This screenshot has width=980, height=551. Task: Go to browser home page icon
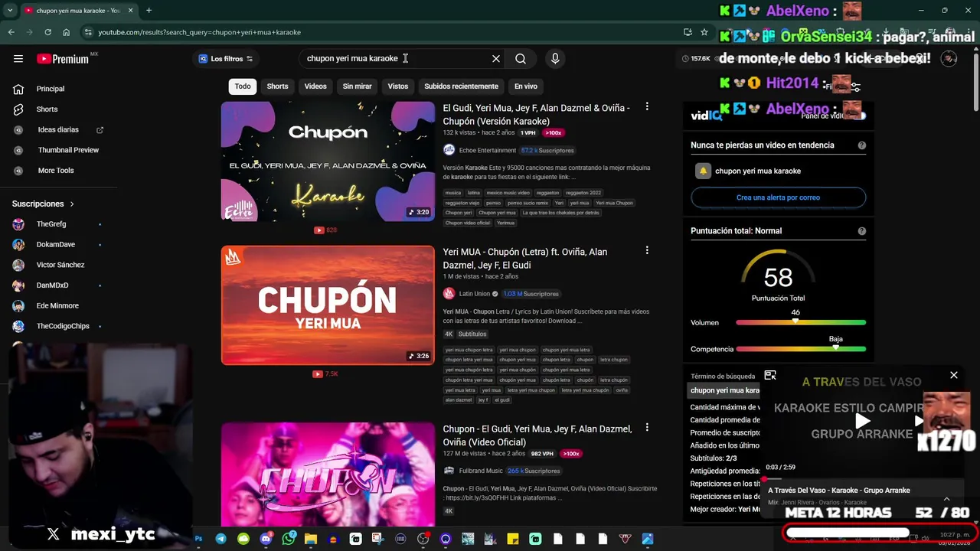(67, 32)
